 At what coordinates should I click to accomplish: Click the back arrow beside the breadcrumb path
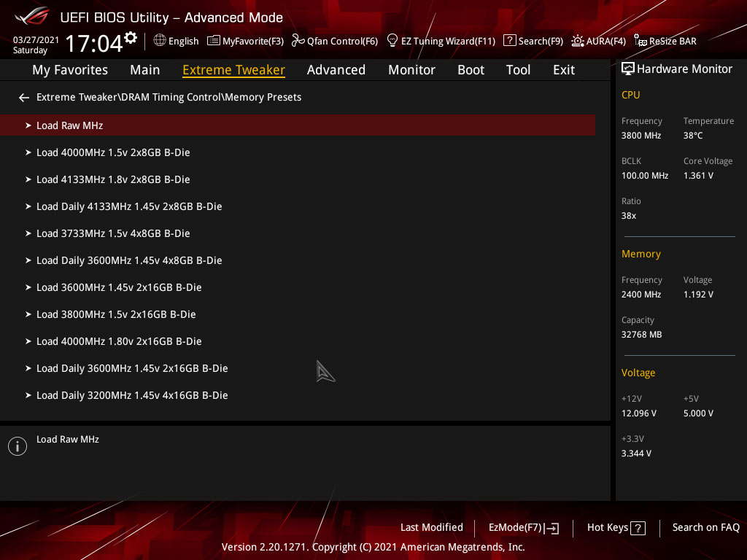[x=24, y=98]
